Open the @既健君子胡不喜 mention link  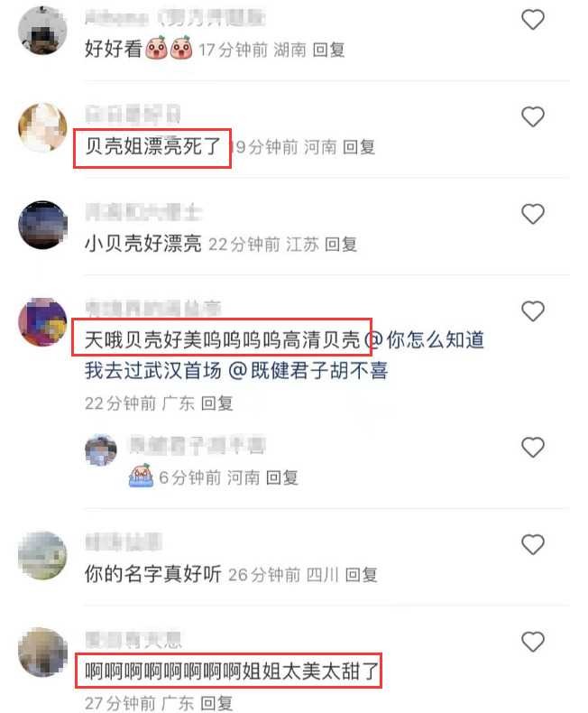pos(308,371)
